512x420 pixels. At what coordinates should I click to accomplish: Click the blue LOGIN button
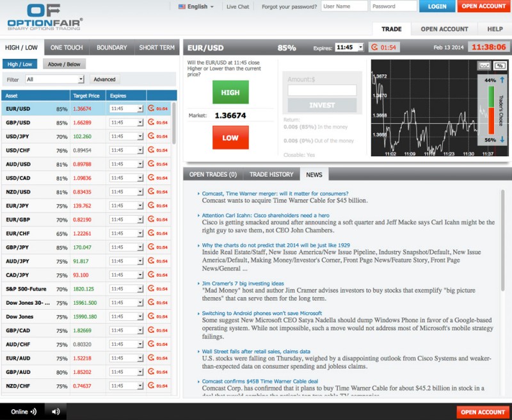(437, 6)
